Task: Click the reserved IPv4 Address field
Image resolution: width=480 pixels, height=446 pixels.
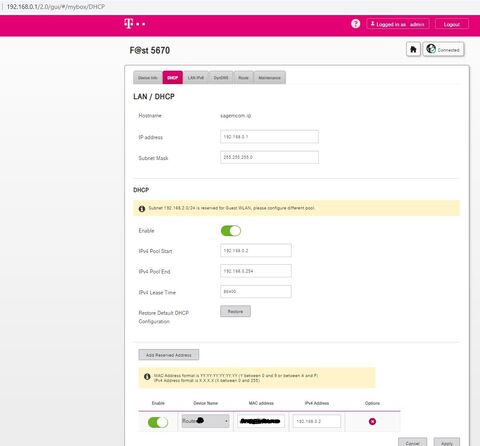Action: (317, 421)
